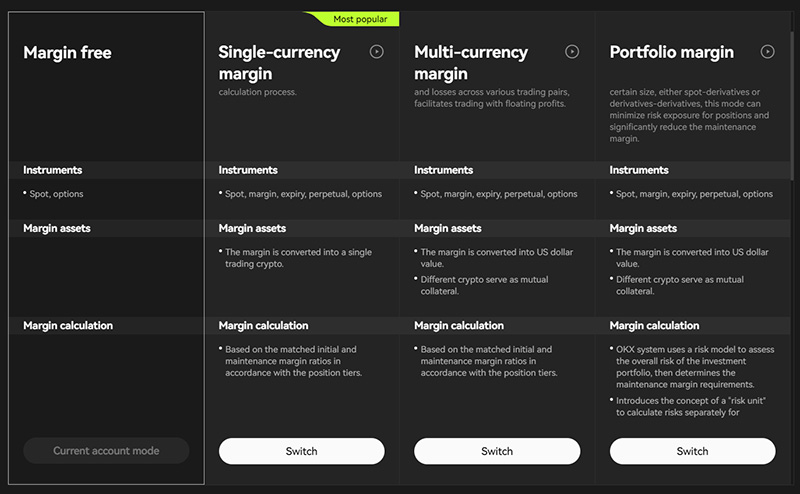Click Margin calculation header in Margin free column

(67, 325)
